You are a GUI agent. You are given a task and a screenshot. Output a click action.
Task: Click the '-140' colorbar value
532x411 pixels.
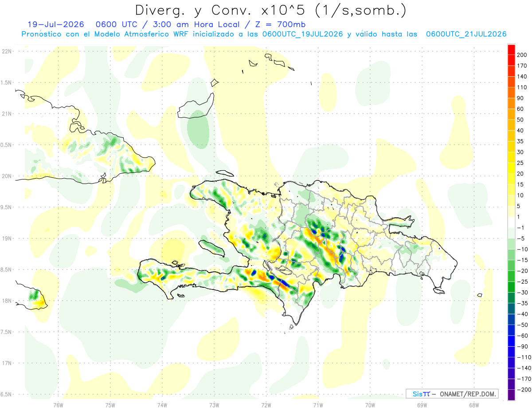click(x=524, y=368)
